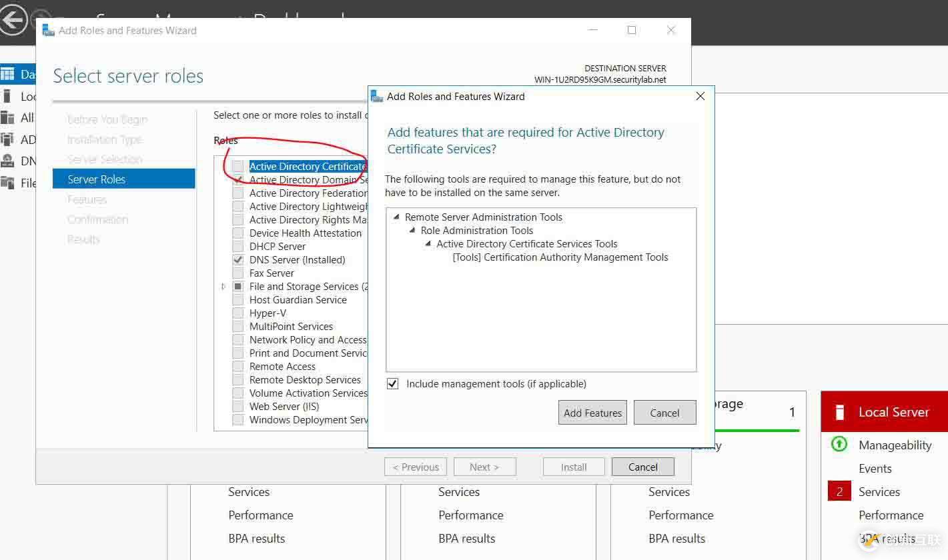Go to the Before You Begin step
The width and height of the screenshot is (948, 560).
107,119
